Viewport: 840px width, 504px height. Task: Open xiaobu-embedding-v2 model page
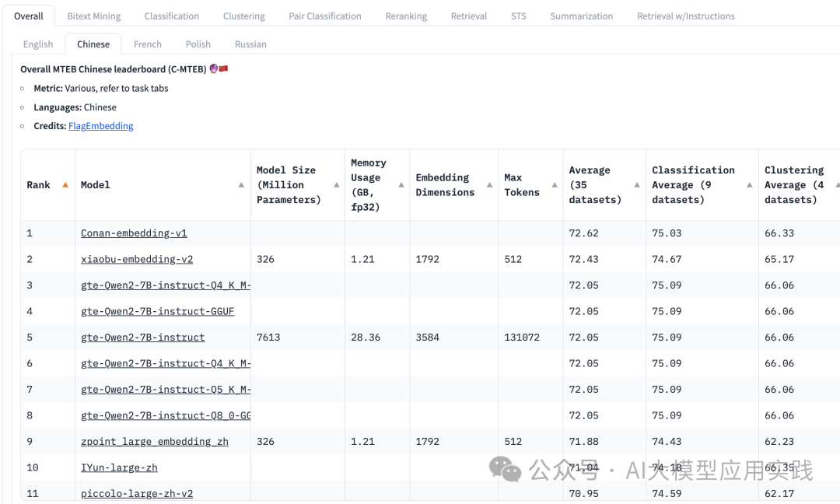tap(137, 259)
